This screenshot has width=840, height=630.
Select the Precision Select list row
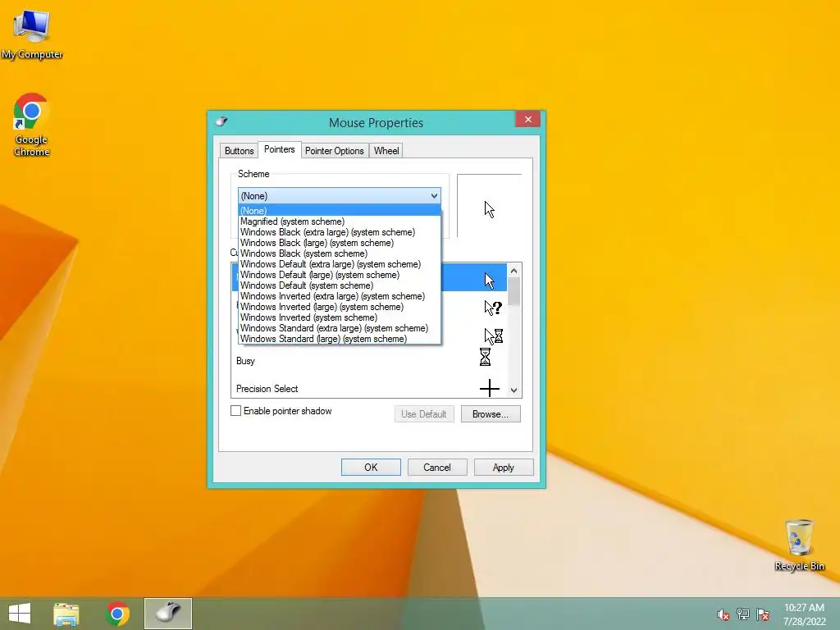click(x=370, y=388)
